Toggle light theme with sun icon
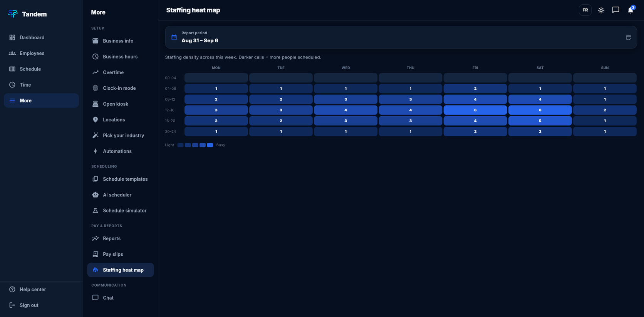 601,10
